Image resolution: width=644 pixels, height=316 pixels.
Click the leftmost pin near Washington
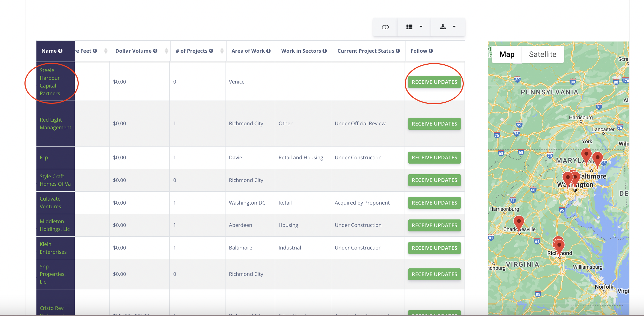click(x=568, y=179)
